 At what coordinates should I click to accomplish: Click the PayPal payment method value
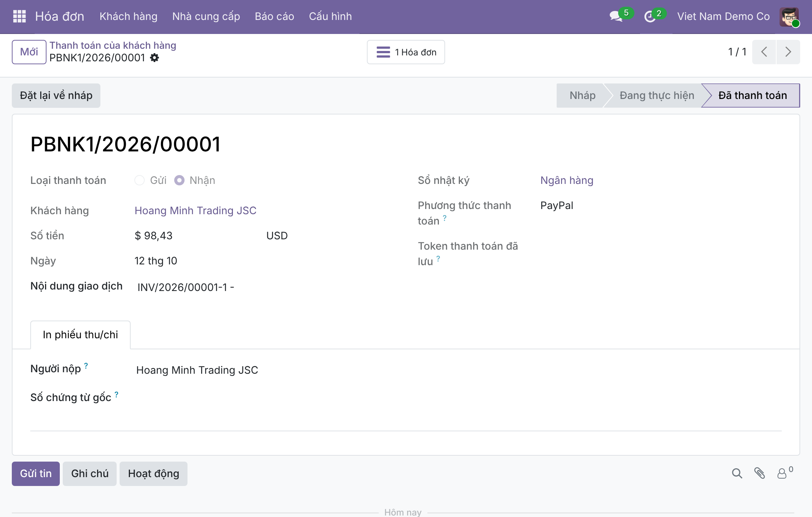(557, 205)
